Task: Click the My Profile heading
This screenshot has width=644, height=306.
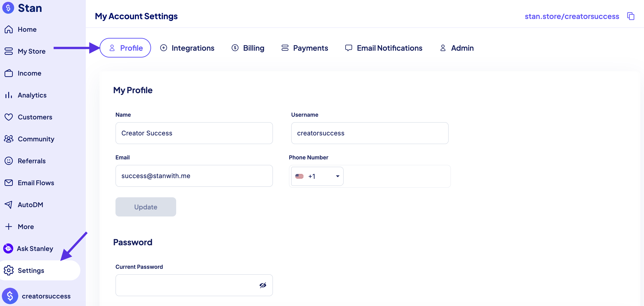Action: (133, 90)
